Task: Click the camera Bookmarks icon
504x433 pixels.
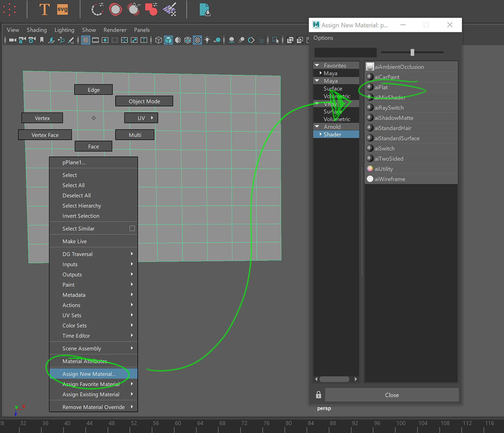Action: 42,40
